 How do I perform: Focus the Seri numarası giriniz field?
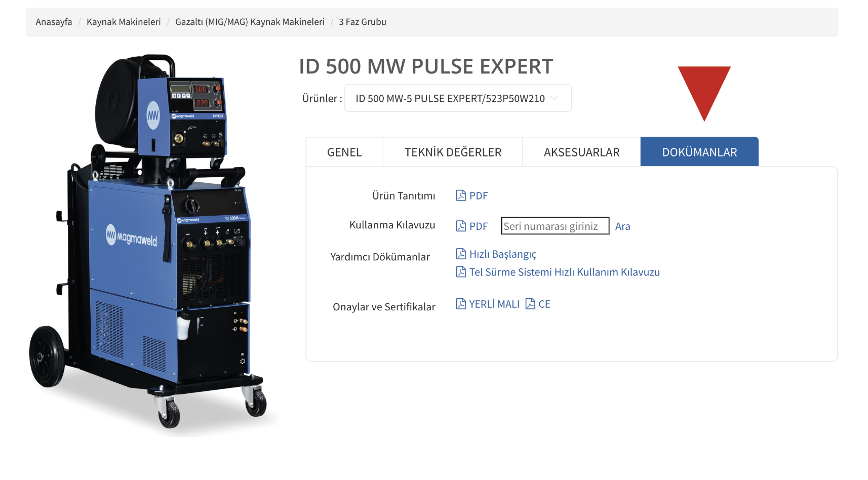click(x=555, y=226)
